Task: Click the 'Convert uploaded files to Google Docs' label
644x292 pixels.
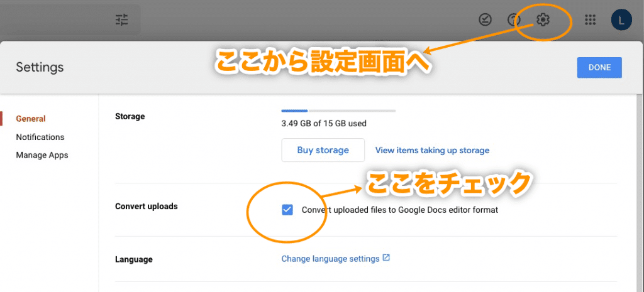Action: (x=399, y=210)
